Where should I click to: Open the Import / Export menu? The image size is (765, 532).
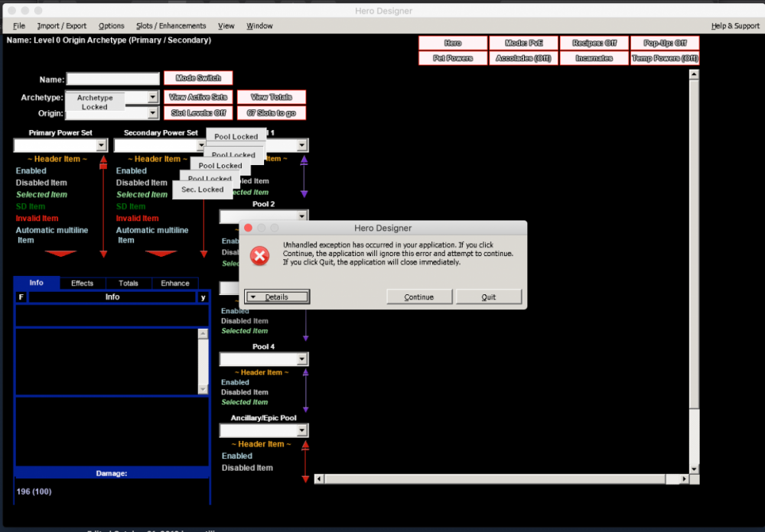point(62,26)
